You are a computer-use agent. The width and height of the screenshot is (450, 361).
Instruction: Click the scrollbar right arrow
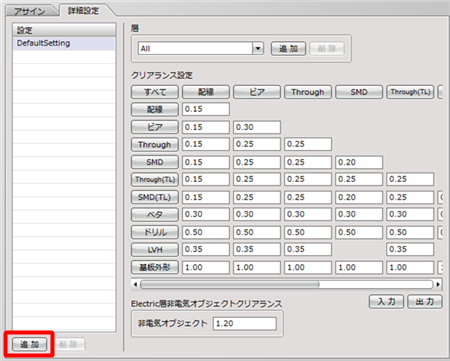(x=438, y=285)
